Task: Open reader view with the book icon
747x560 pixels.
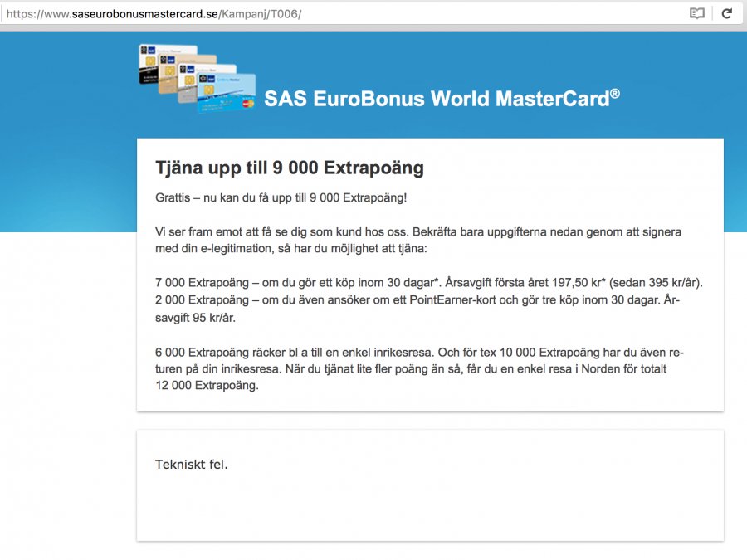Action: point(697,13)
